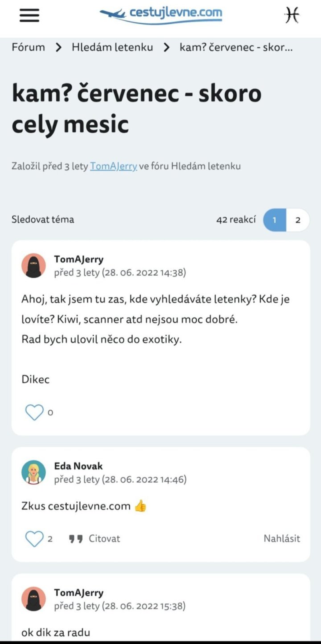Click TomAJerry's avatar on first post
Screen dimensions: 321x644
pos(33,266)
